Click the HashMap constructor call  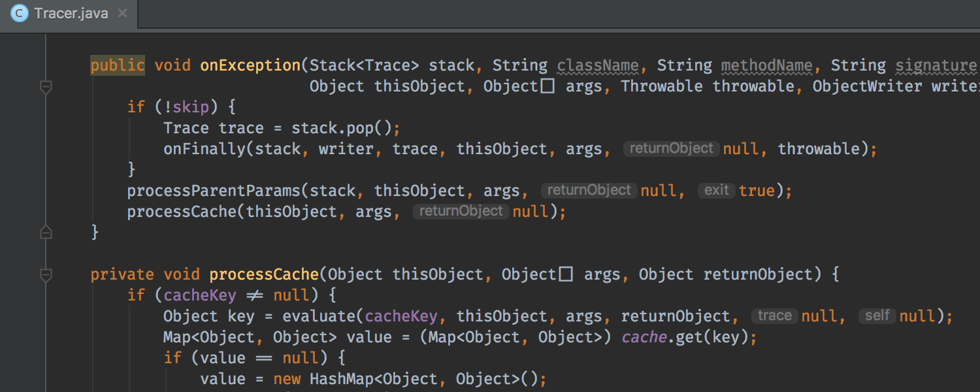click(423, 379)
